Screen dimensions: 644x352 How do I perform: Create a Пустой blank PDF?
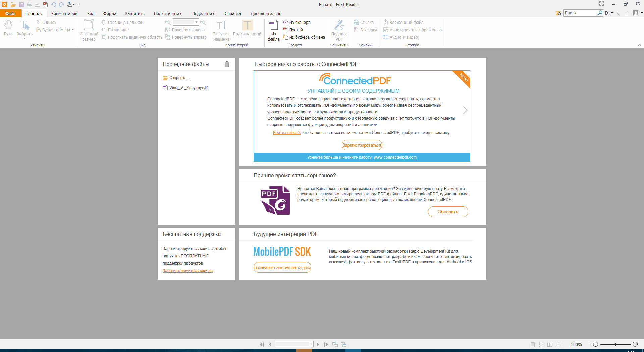tap(293, 30)
